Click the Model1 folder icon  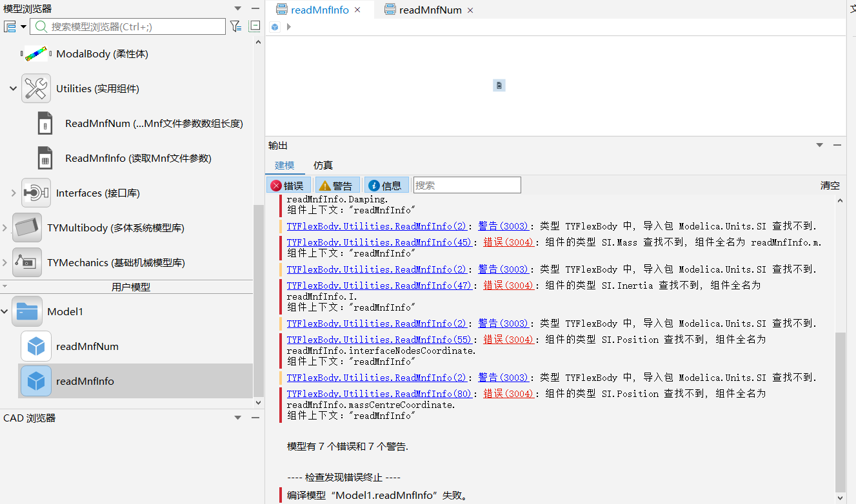27,312
